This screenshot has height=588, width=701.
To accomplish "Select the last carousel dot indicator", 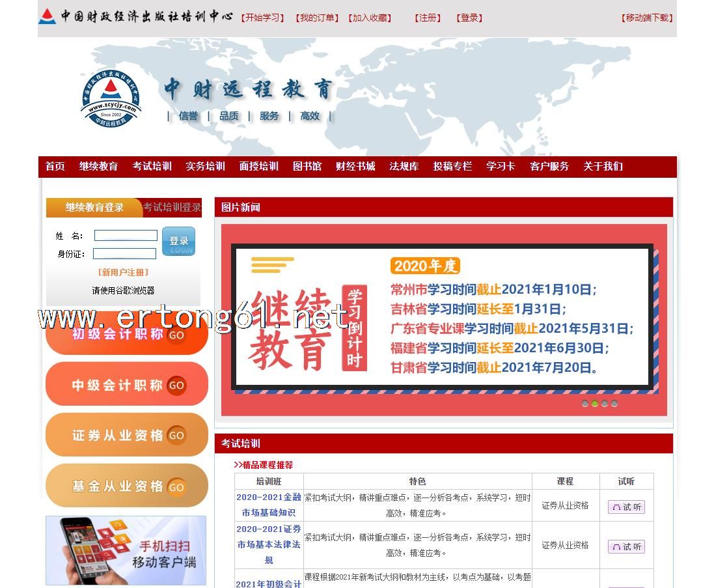I will [x=614, y=404].
